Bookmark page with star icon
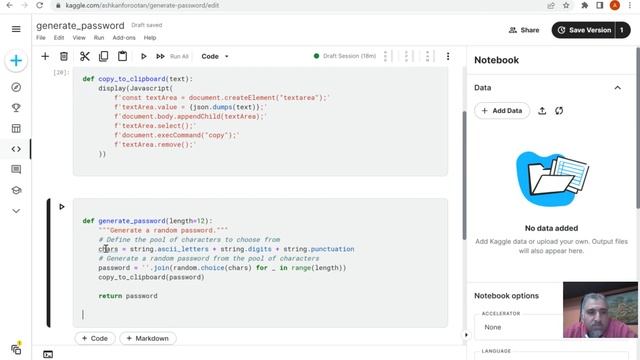 coord(566,5)
